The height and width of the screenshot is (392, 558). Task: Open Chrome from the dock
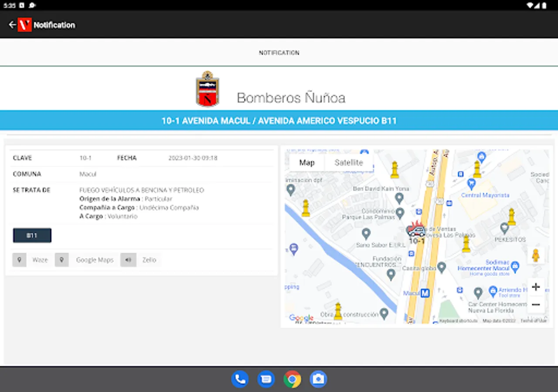tap(292, 379)
